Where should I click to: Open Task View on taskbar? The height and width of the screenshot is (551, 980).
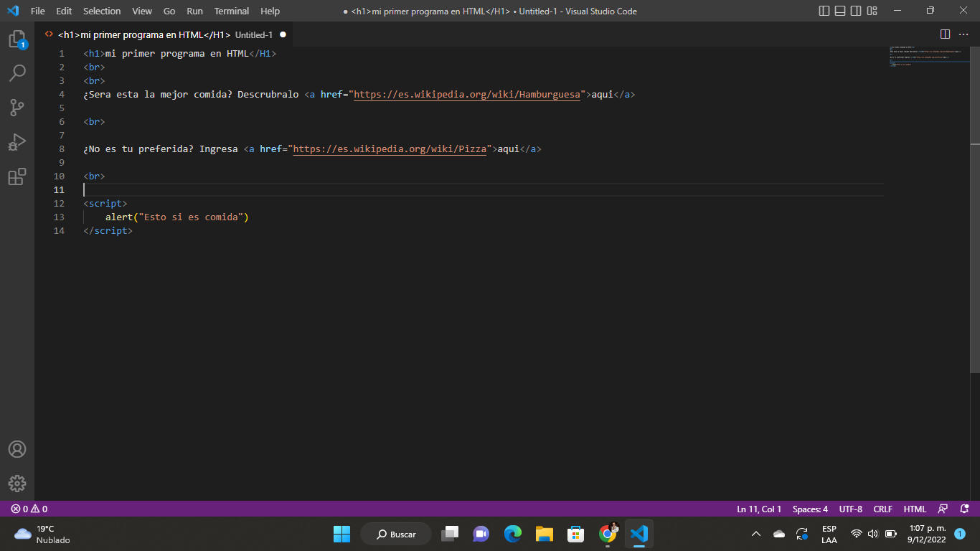click(x=450, y=534)
